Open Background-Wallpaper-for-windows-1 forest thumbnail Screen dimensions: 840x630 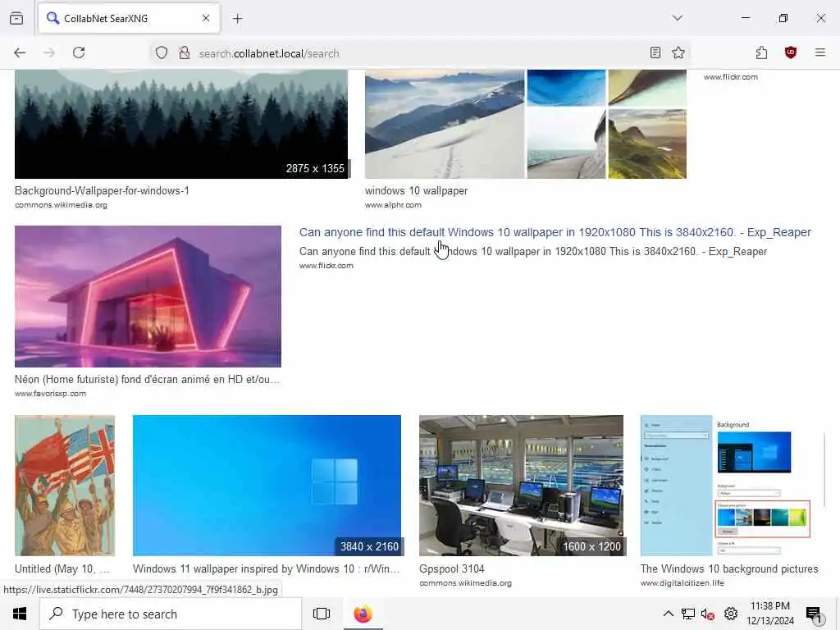click(x=181, y=124)
